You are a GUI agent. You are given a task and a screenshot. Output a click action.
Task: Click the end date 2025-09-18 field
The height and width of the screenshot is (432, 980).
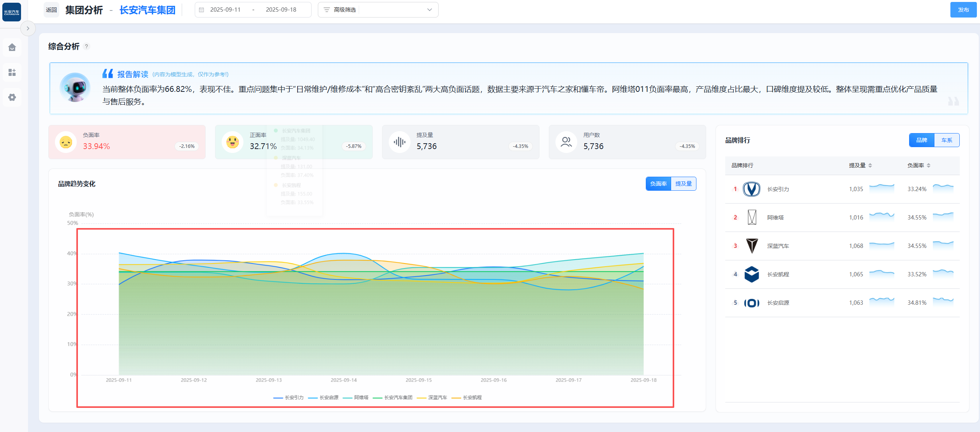[281, 10]
